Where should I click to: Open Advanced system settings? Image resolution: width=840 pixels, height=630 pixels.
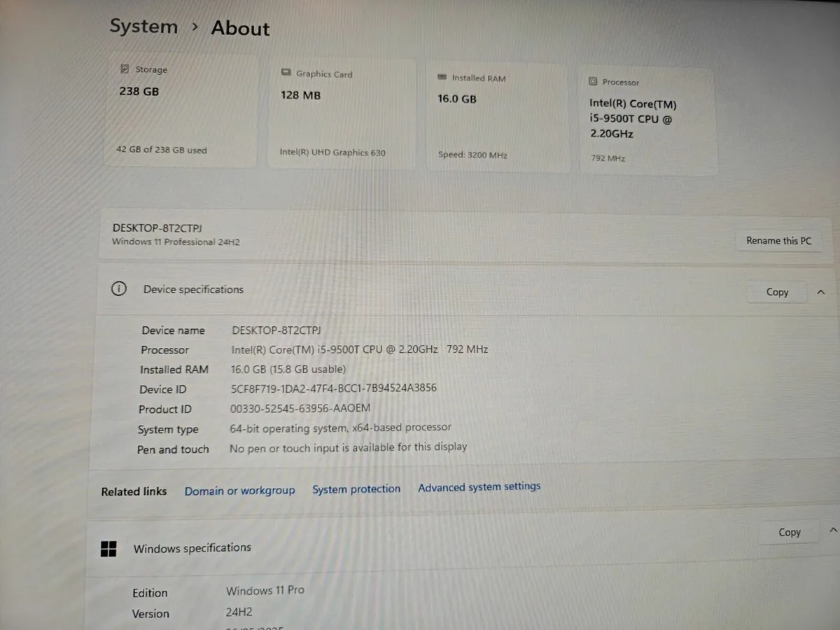479,486
